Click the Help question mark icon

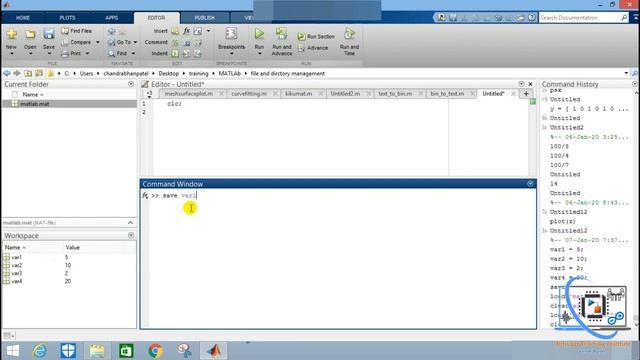tap(531, 18)
